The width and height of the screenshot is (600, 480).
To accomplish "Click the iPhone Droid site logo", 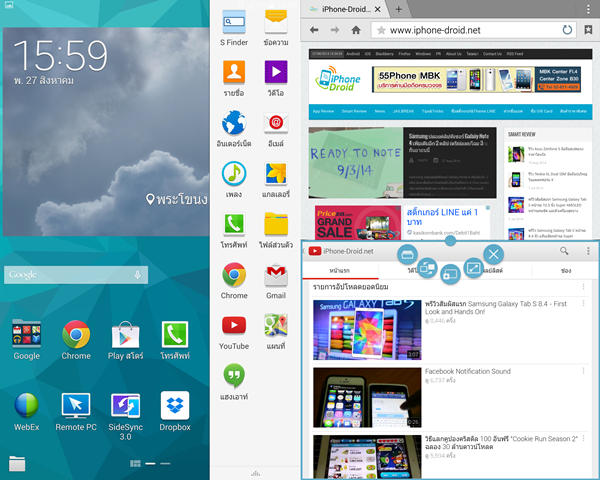I will [x=338, y=79].
